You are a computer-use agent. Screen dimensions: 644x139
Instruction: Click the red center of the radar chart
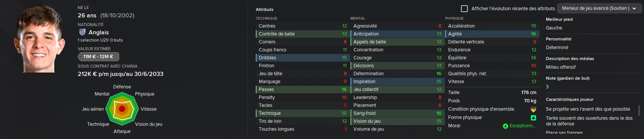pyautogui.click(x=122, y=109)
